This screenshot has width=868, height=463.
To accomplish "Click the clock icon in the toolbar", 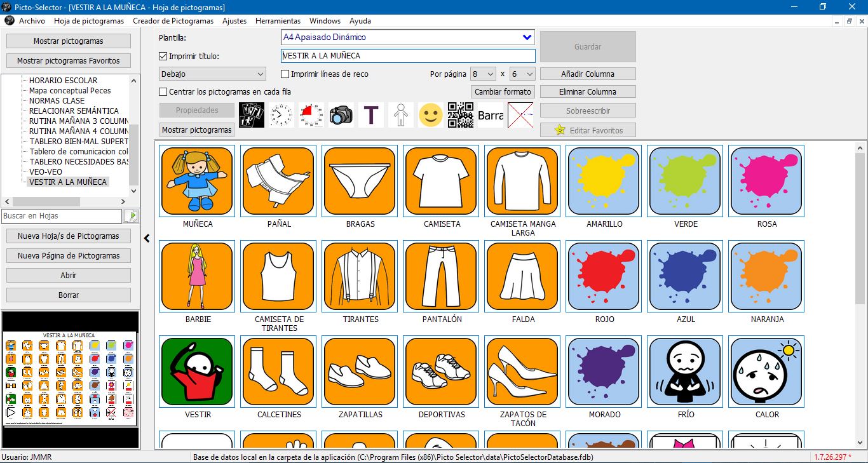I will tap(281, 115).
